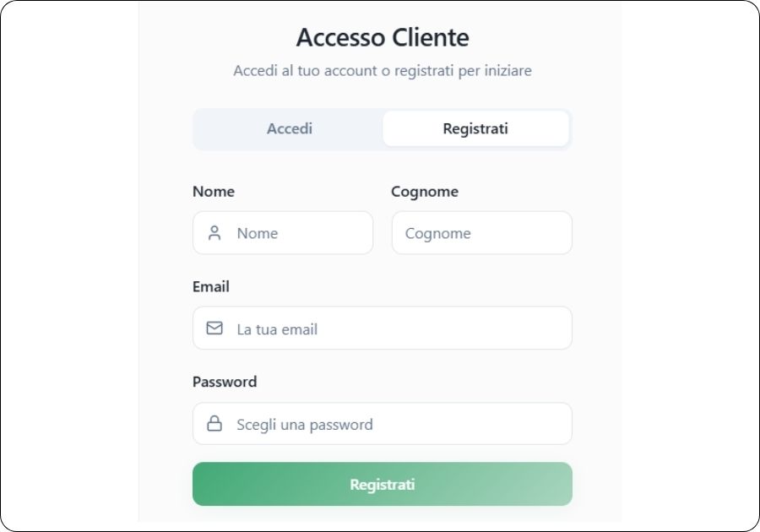
Task: Click the padlock icon in the Password field
Action: 216,423
